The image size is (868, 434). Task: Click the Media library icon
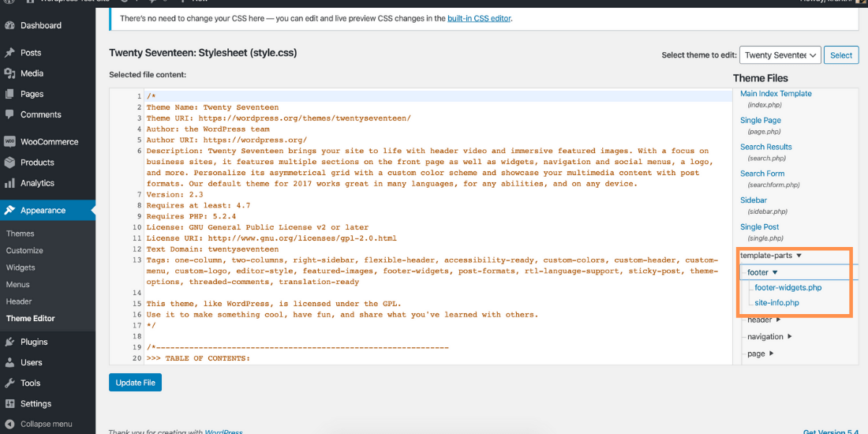pyautogui.click(x=9, y=73)
